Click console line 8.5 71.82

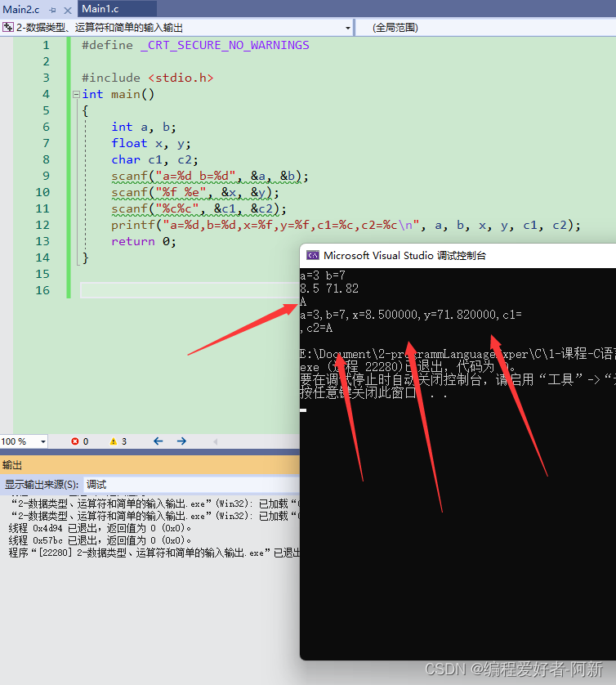[x=329, y=289]
